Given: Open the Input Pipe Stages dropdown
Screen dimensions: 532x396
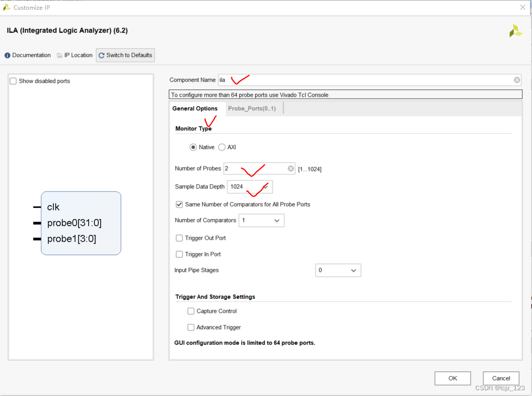Looking at the screenshot, I should coord(338,270).
